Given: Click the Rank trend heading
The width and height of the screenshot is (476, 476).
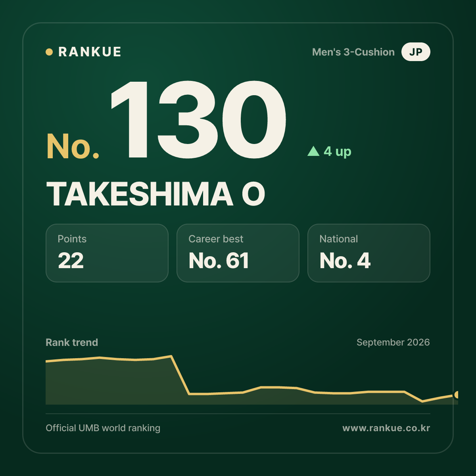Looking at the screenshot, I should (72, 342).
